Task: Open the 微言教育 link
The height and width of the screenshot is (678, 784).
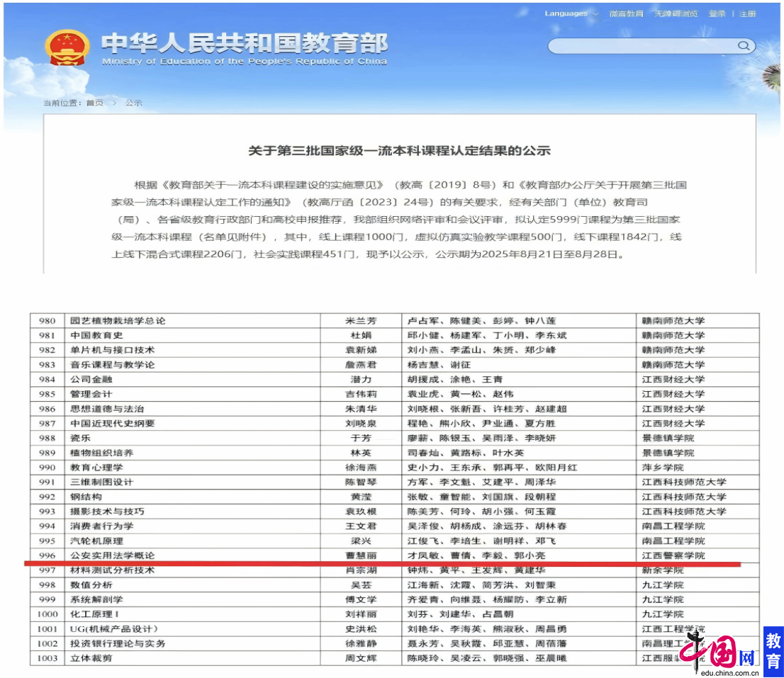Action: click(x=626, y=13)
